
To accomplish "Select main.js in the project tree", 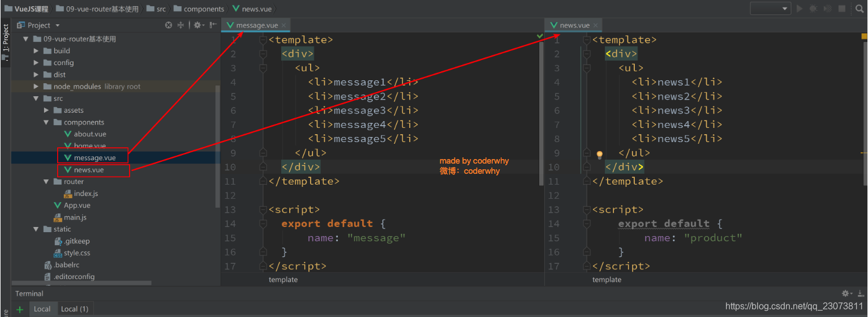I will 70,217.
